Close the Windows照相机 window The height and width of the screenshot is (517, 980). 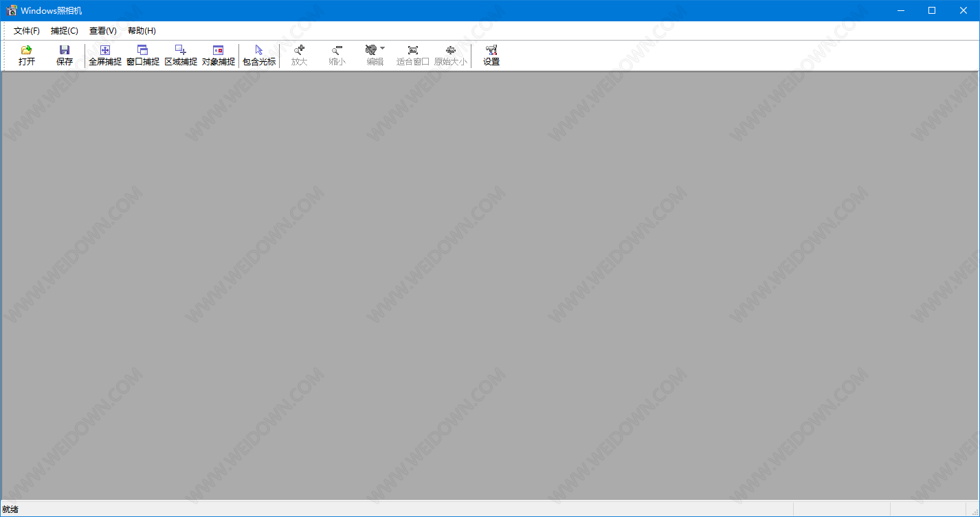(964, 10)
